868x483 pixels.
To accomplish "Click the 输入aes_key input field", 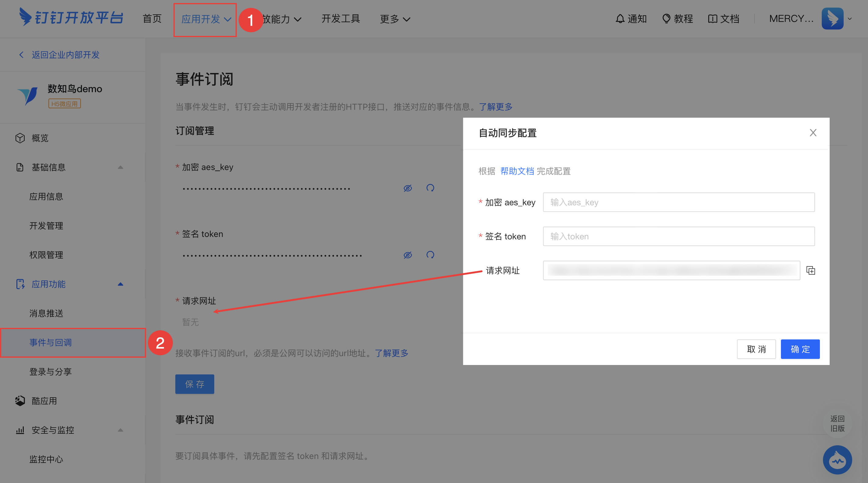I will [678, 203].
